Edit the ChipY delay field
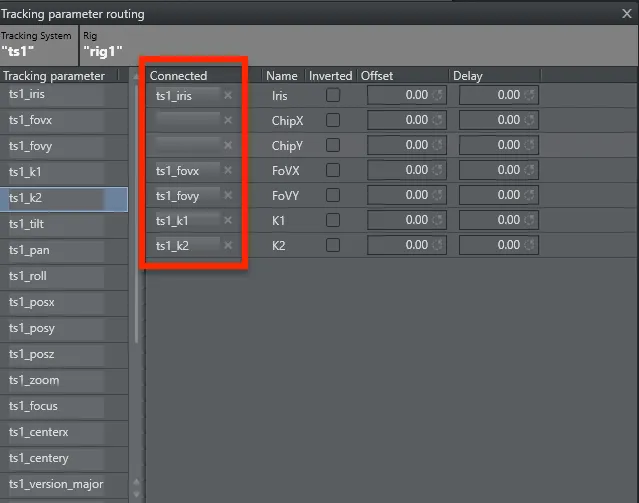 499,145
